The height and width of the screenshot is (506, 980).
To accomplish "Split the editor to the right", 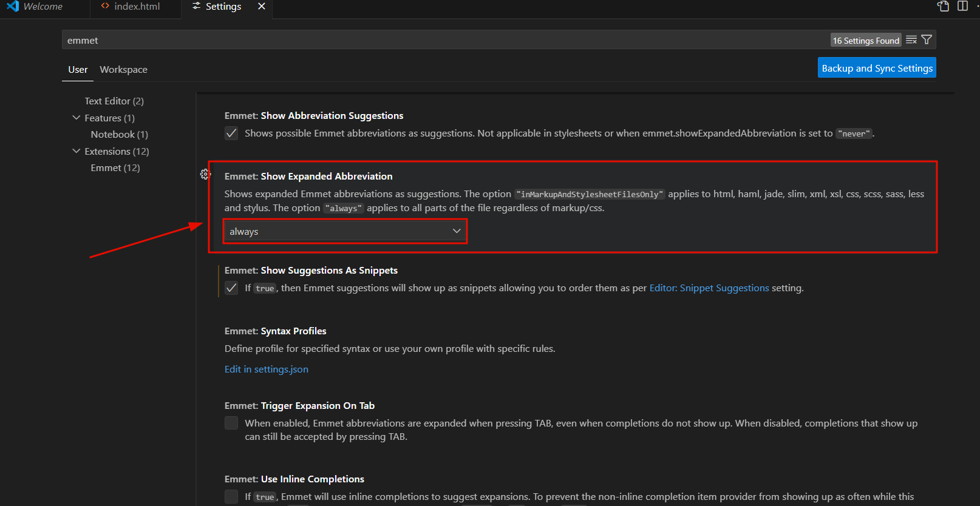I will pyautogui.click(x=962, y=6).
